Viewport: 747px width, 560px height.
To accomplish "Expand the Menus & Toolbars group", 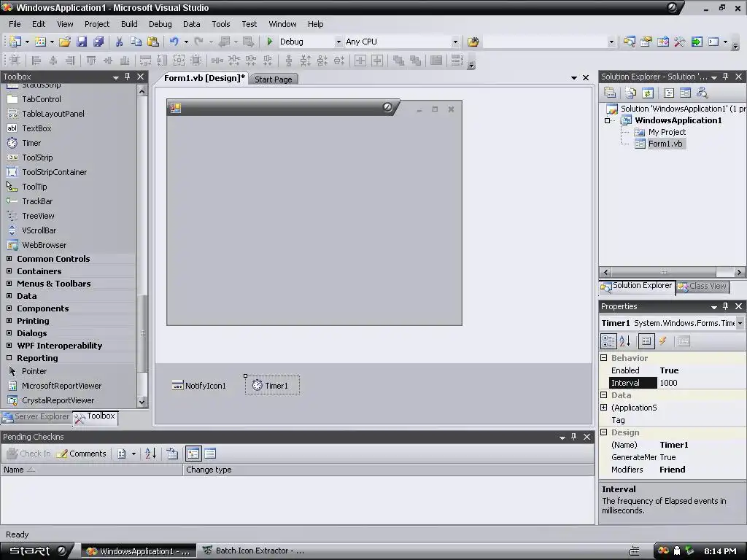I will [9, 284].
